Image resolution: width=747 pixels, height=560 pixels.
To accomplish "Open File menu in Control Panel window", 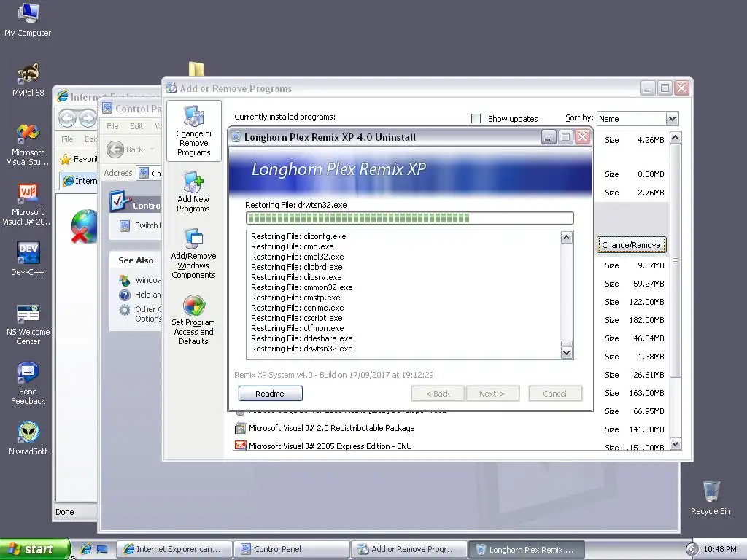I will coord(112,126).
